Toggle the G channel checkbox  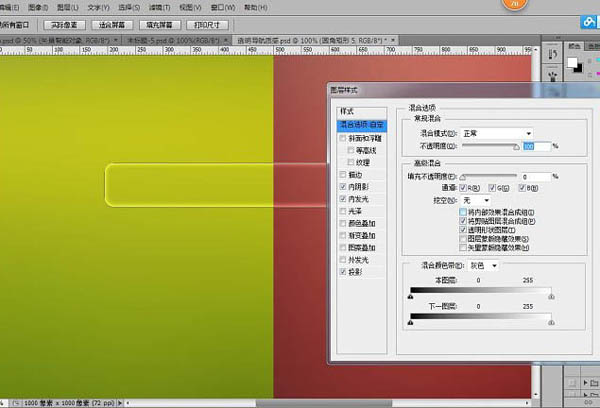tap(492, 188)
